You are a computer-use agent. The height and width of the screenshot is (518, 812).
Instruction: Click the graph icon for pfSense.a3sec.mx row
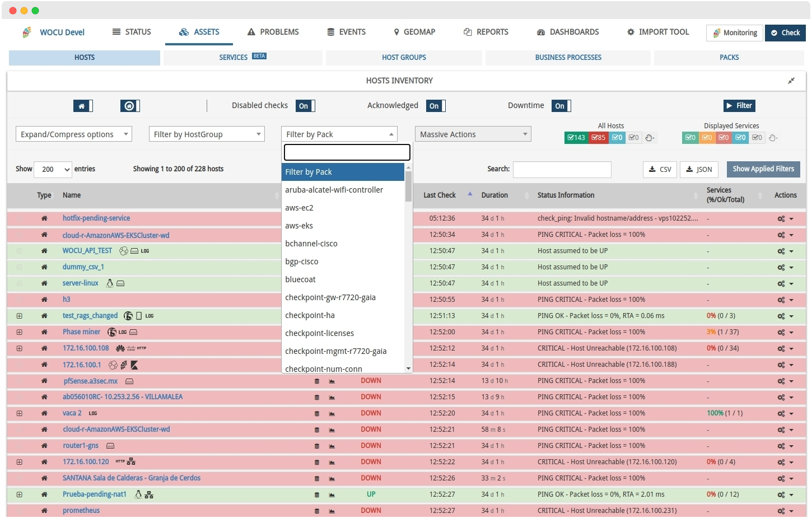(x=332, y=381)
